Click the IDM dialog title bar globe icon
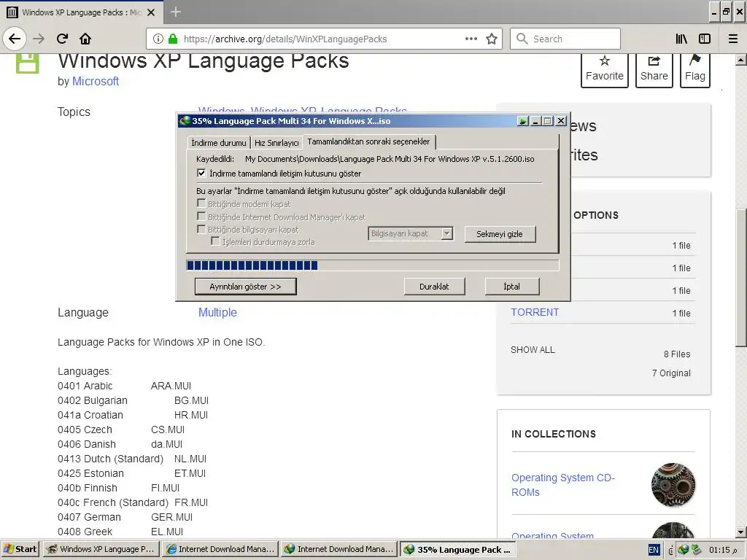This screenshot has height=560, width=747. coord(185,120)
